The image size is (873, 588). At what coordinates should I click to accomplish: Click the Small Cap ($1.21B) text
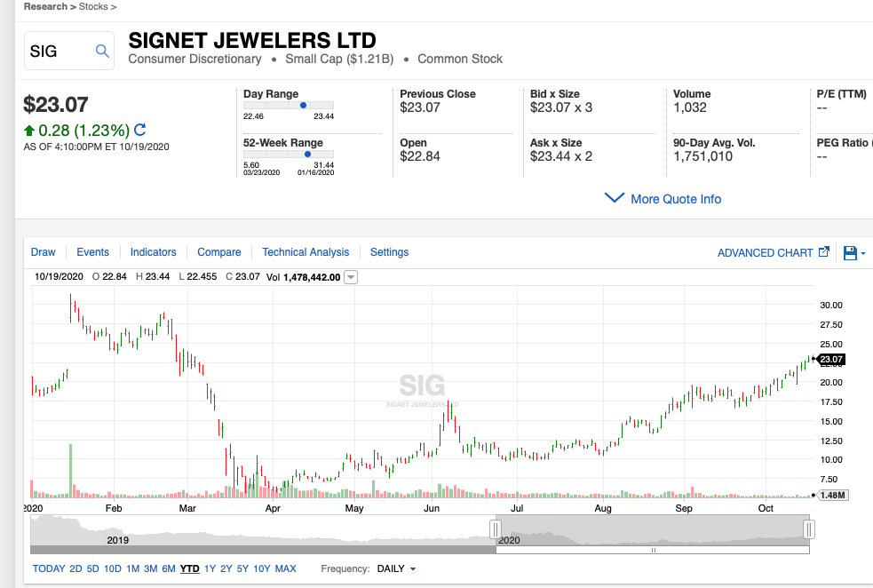(x=339, y=59)
